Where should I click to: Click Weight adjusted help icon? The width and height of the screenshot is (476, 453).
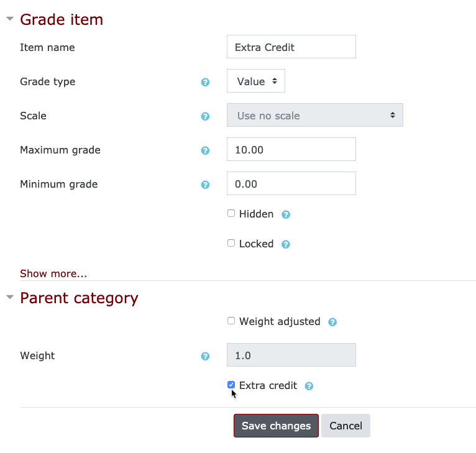point(332,322)
